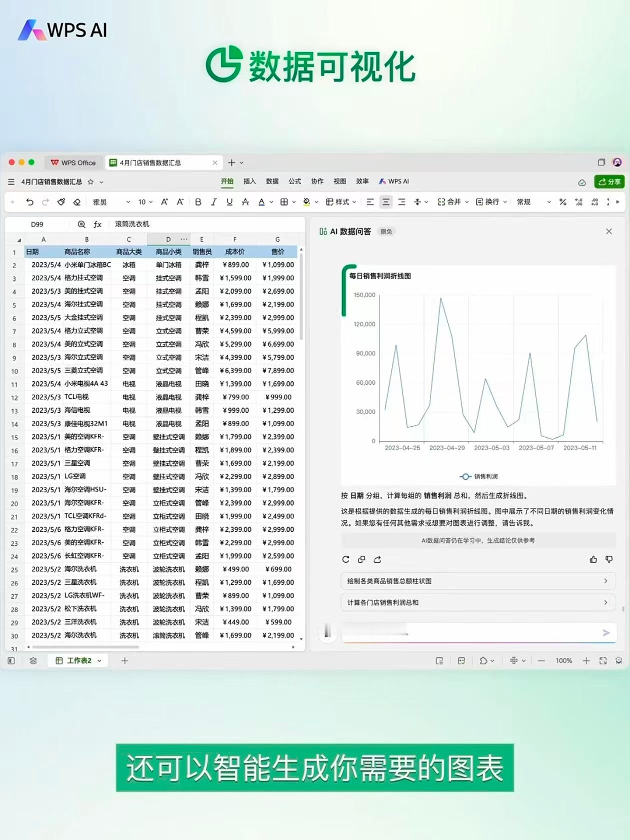This screenshot has height=840, width=630.
Task: Increase font size with A+ icon
Action: 164,202
